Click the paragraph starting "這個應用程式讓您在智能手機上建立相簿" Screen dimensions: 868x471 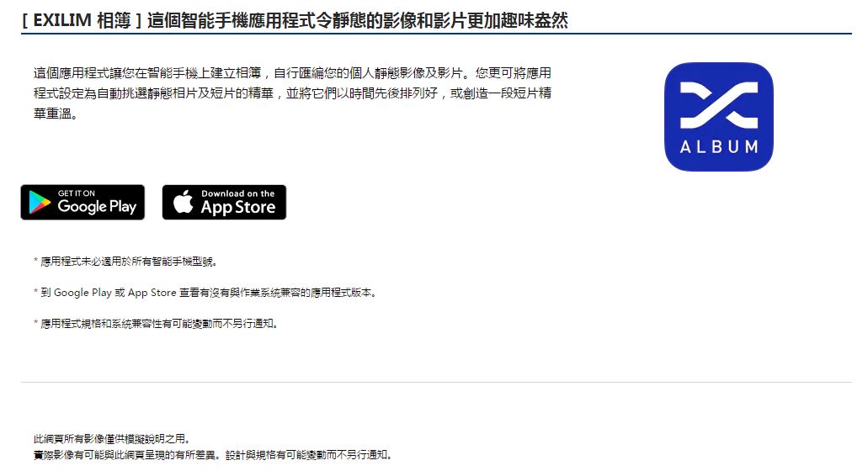[x=292, y=93]
